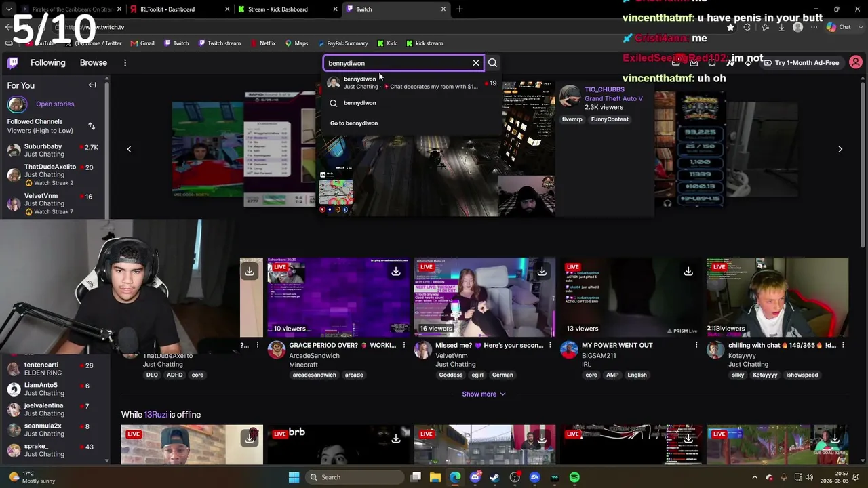868x488 pixels.
Task: Open a new browser tab
Action: 460,9
